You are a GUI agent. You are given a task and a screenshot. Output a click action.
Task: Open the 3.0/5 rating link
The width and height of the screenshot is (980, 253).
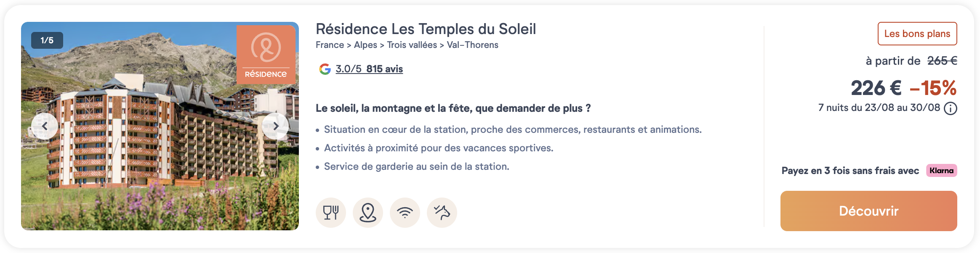click(x=349, y=69)
